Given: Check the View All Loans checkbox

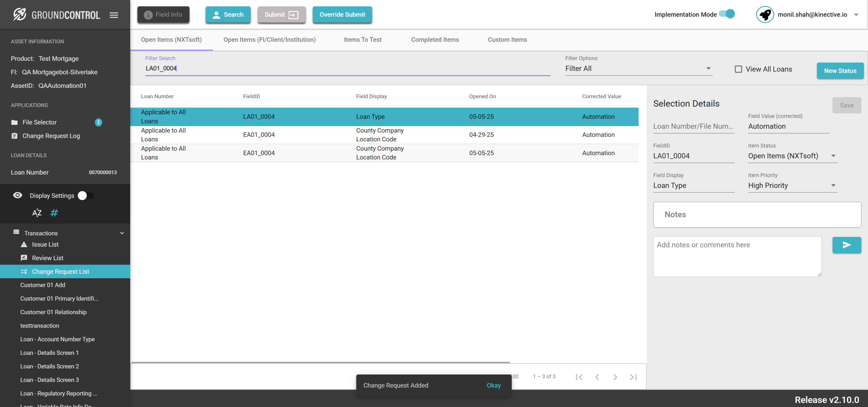Looking at the screenshot, I should (x=738, y=69).
